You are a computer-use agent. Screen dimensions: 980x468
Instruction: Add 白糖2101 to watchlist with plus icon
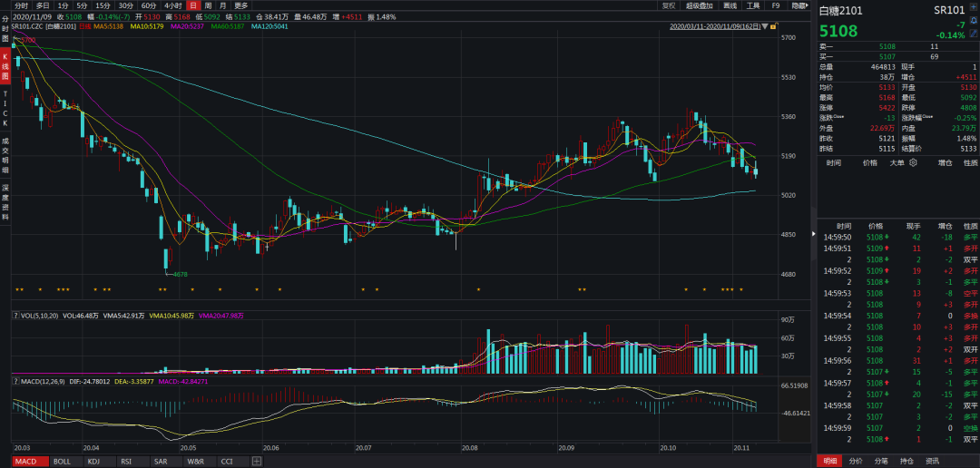pyautogui.click(x=973, y=8)
